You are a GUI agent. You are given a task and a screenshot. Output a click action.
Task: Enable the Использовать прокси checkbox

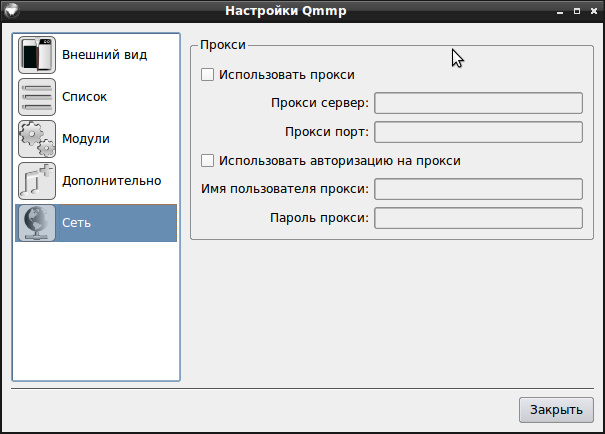208,74
